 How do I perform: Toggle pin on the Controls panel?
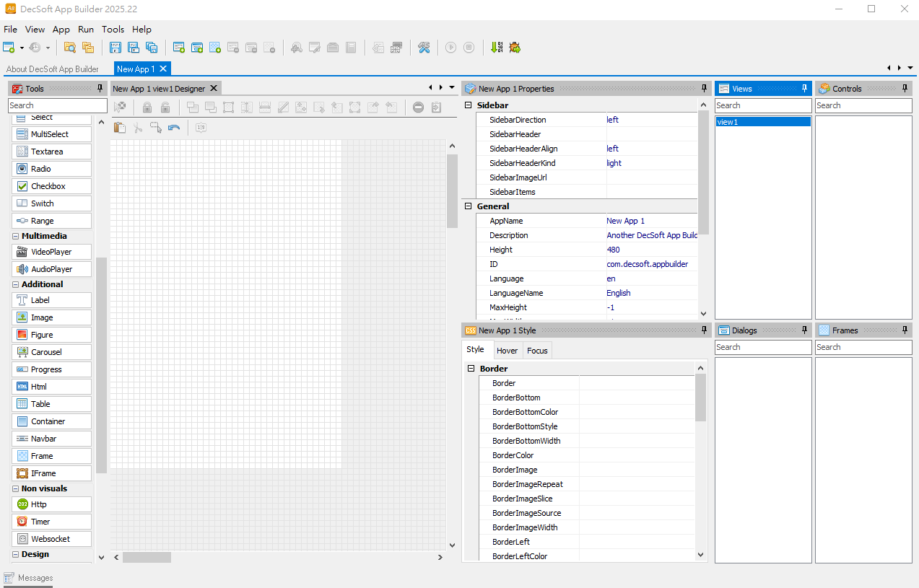(x=905, y=89)
